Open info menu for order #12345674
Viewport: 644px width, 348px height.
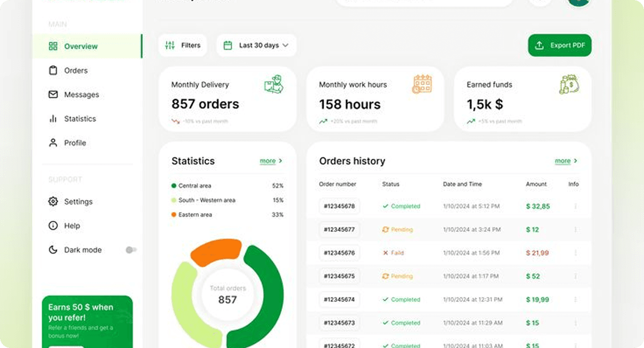pyautogui.click(x=575, y=300)
